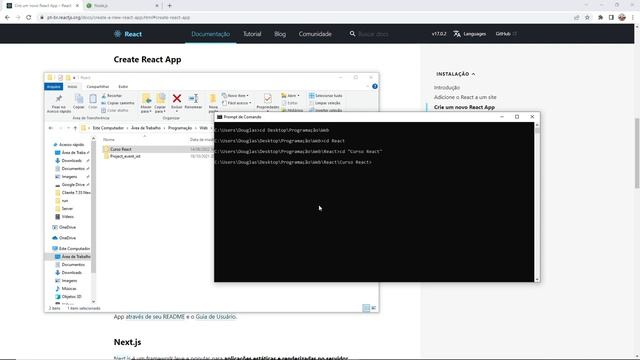Select the Exibir ribbon tab

click(123, 87)
